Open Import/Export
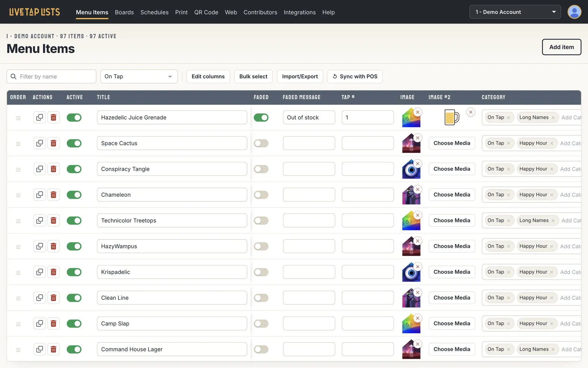 [x=300, y=77]
